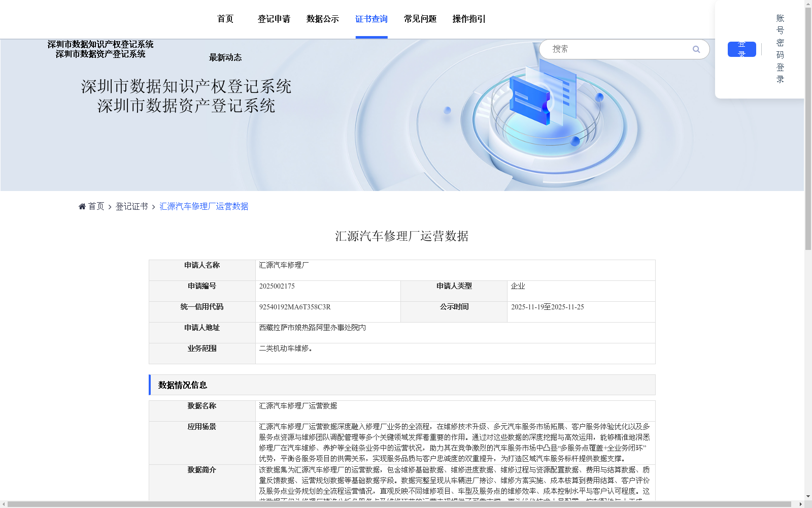Click the vertical scrollbar down arrow
This screenshot has height=508, width=812.
(x=808, y=496)
